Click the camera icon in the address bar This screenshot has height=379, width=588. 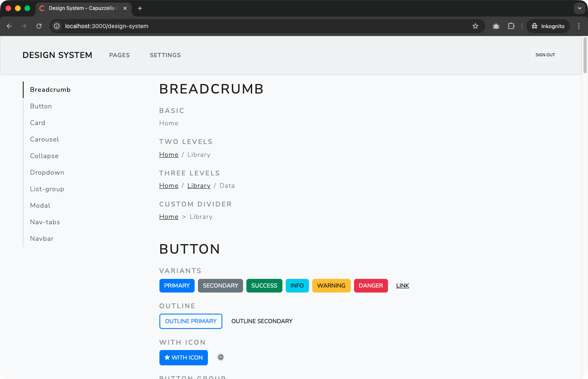(x=496, y=26)
